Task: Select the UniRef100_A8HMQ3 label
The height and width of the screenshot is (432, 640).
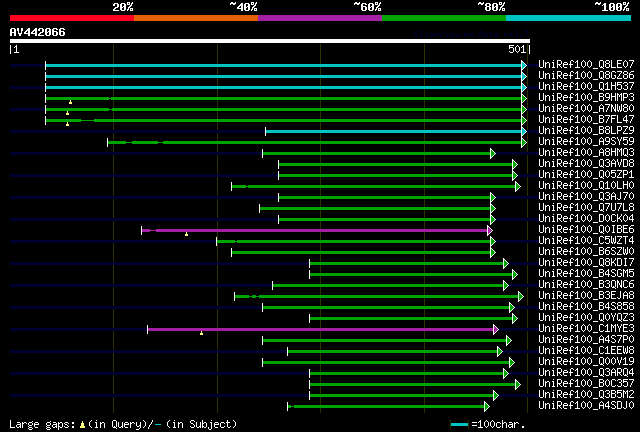Action: tap(586, 153)
